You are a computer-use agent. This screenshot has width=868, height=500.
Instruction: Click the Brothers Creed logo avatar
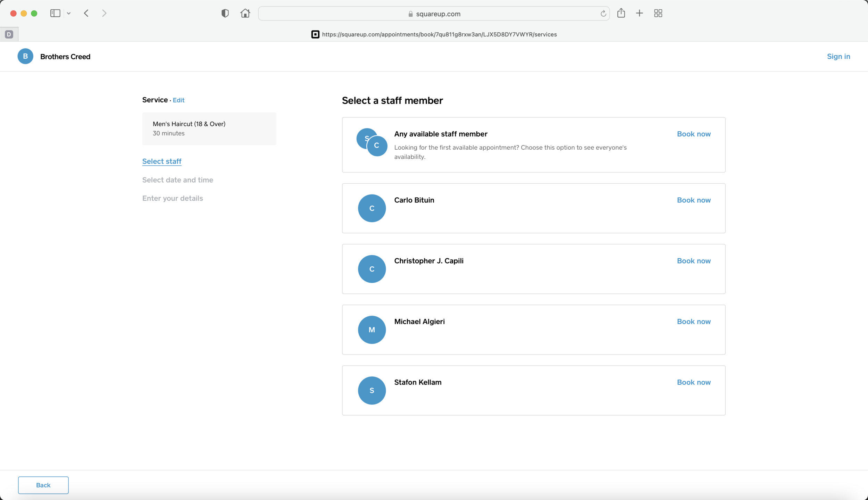coord(25,56)
